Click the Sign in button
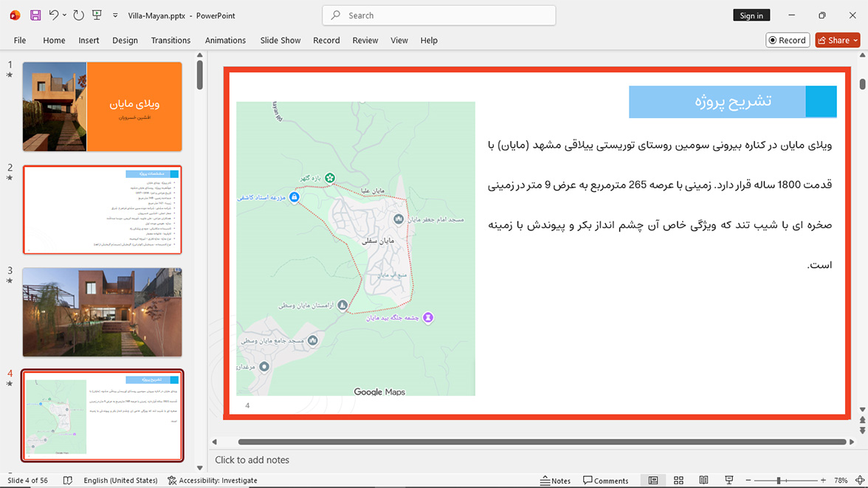 pyautogui.click(x=751, y=16)
